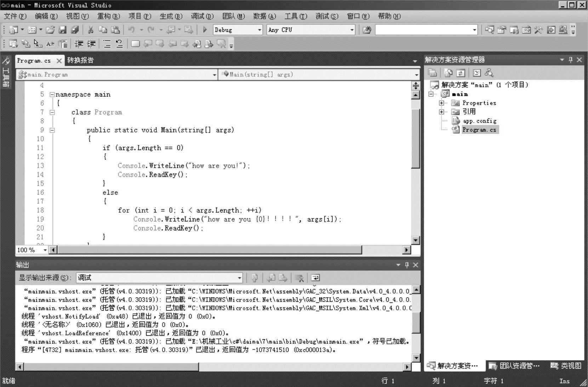Toggle auto-hide pin on Solution Explorer panel
Screen dimensions: 588x387
[571, 60]
